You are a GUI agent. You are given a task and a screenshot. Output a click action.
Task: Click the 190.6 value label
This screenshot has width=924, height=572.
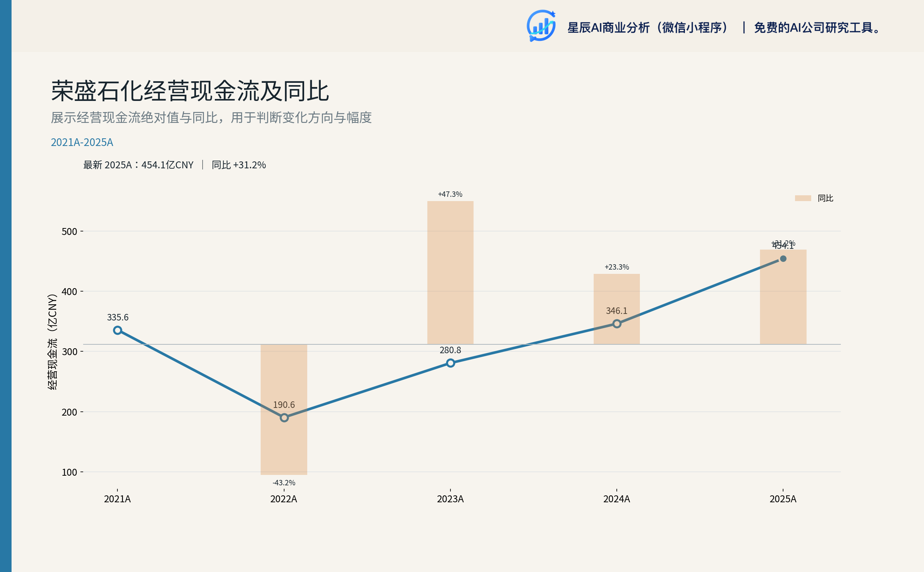coord(284,405)
